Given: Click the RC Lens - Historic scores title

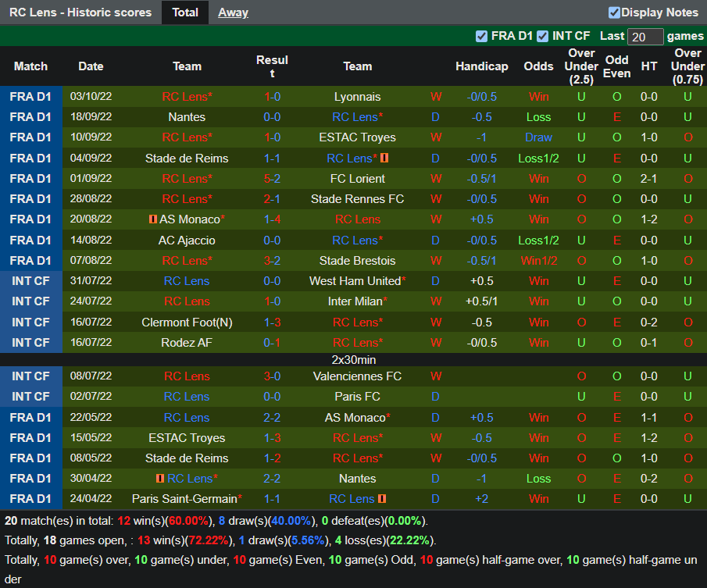Looking at the screenshot, I should tap(80, 12).
